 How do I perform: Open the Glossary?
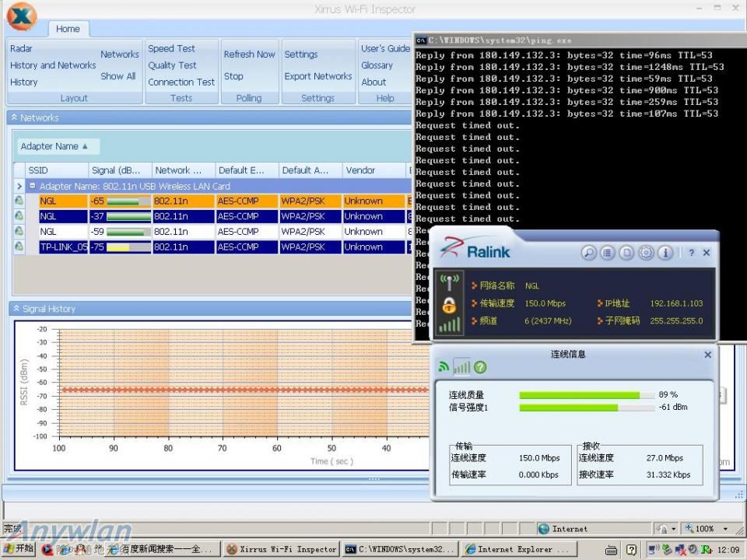[377, 65]
